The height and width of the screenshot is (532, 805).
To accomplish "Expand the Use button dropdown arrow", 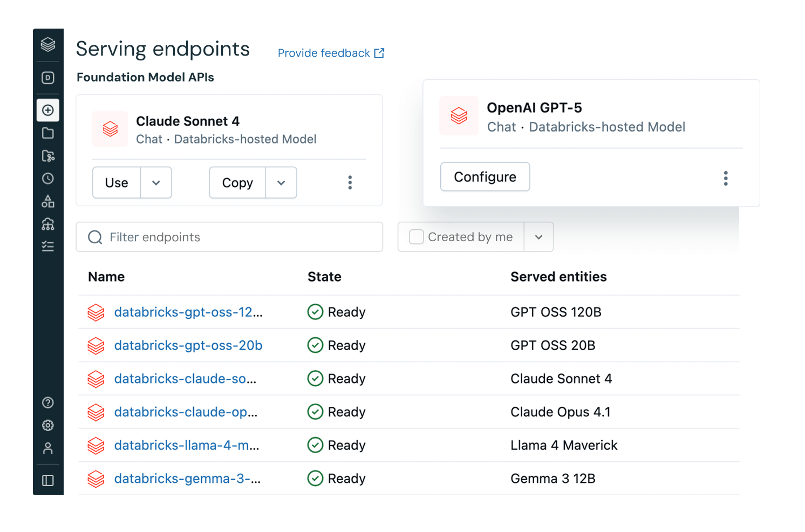I will [156, 183].
